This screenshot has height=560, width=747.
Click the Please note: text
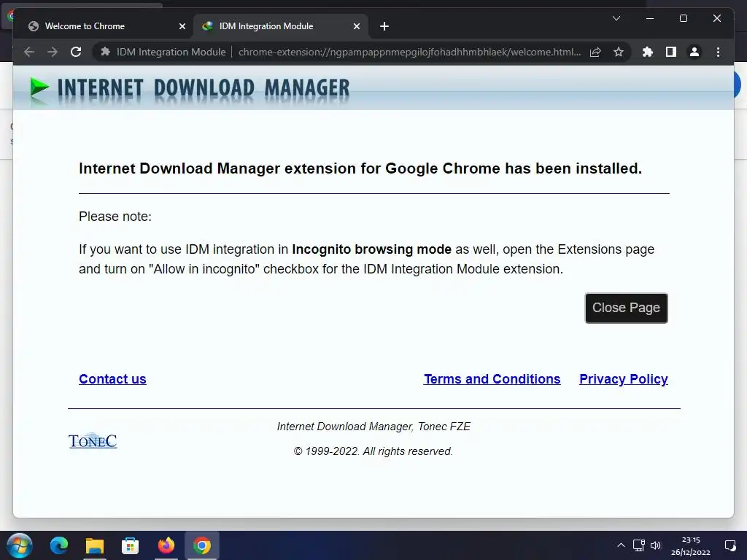click(115, 217)
